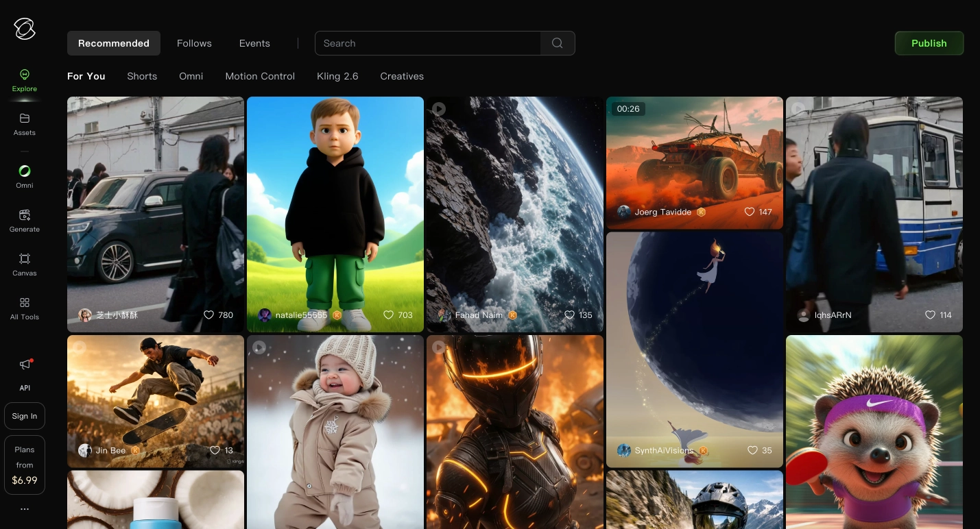
Task: Open the hedgehog with purple headband video
Action: tap(874, 432)
